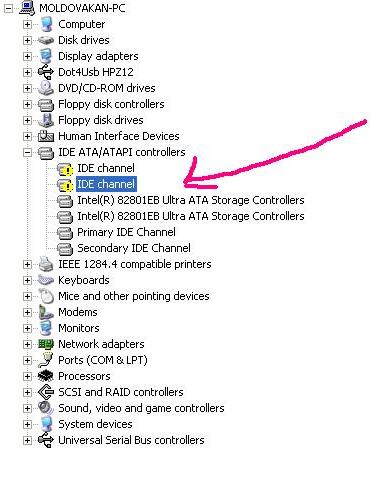Expand the Ports (COM & LPT) node
This screenshot has width=379, height=494.
click(x=27, y=361)
